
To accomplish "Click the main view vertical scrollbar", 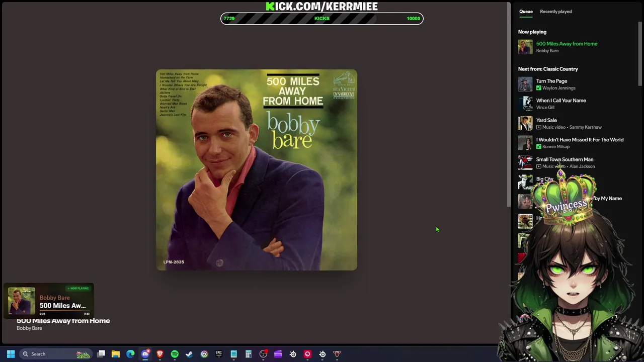I will coord(509,105).
